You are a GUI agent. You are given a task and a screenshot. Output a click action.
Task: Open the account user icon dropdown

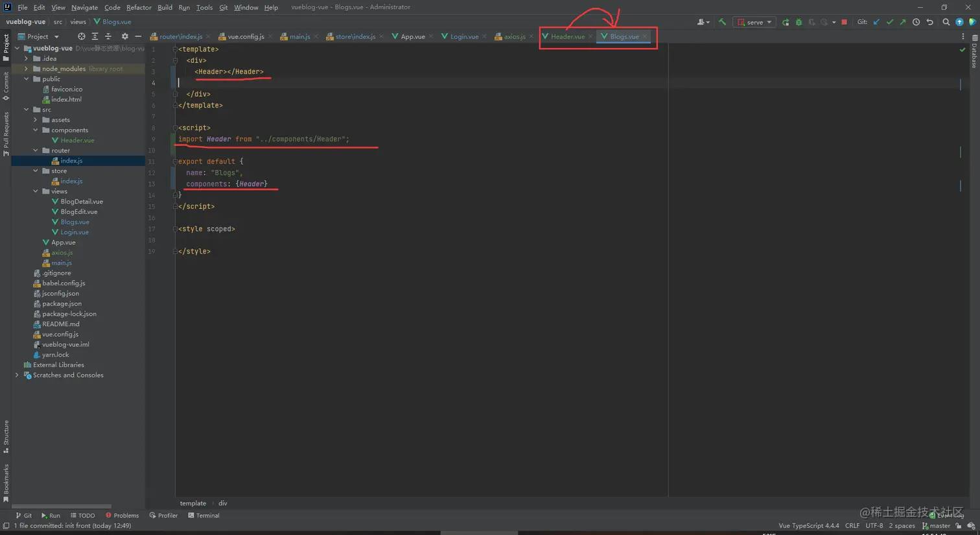(703, 22)
